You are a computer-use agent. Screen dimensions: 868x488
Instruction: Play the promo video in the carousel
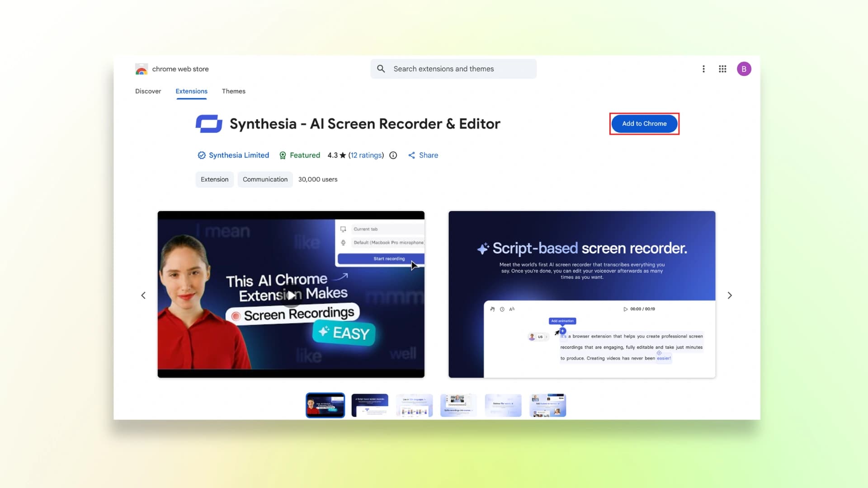291,295
